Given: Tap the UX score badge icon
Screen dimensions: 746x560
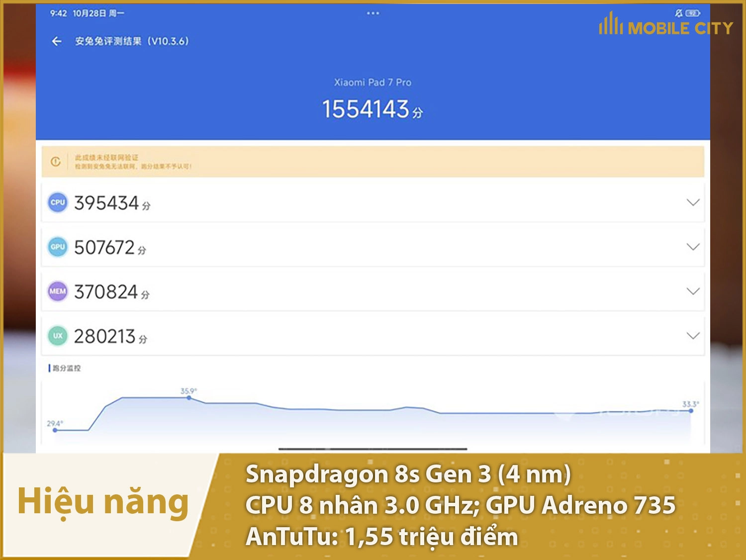Looking at the screenshot, I should pyautogui.click(x=58, y=336).
